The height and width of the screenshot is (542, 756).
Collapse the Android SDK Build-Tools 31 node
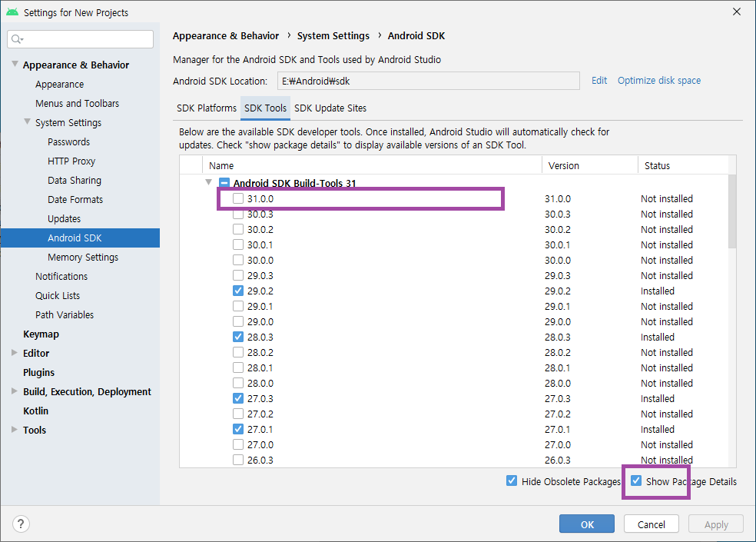(x=208, y=182)
